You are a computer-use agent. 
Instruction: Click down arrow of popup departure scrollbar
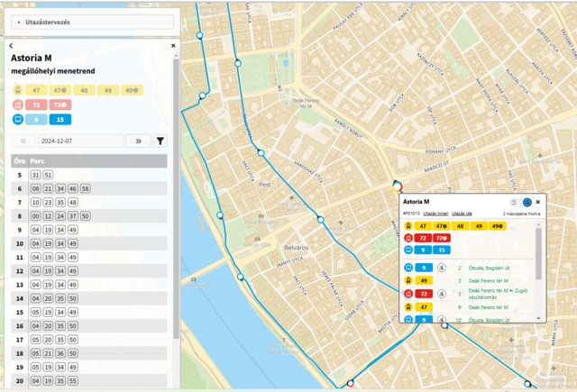pyautogui.click(x=539, y=318)
